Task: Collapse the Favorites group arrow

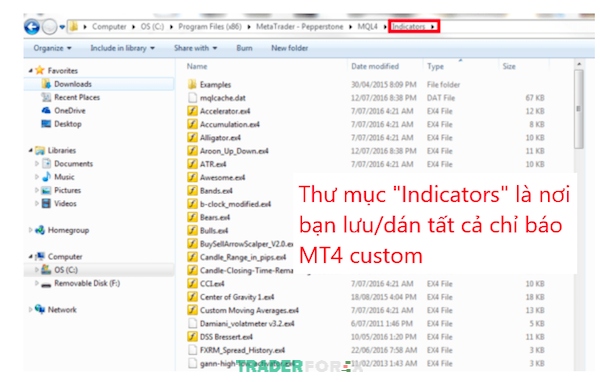Action: point(31,70)
